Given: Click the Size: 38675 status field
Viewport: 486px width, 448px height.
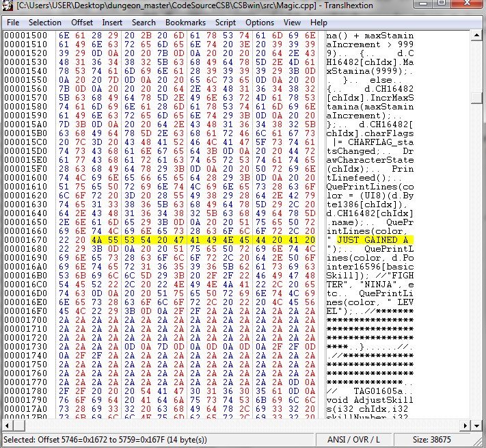Looking at the screenshot, I should (x=432, y=440).
